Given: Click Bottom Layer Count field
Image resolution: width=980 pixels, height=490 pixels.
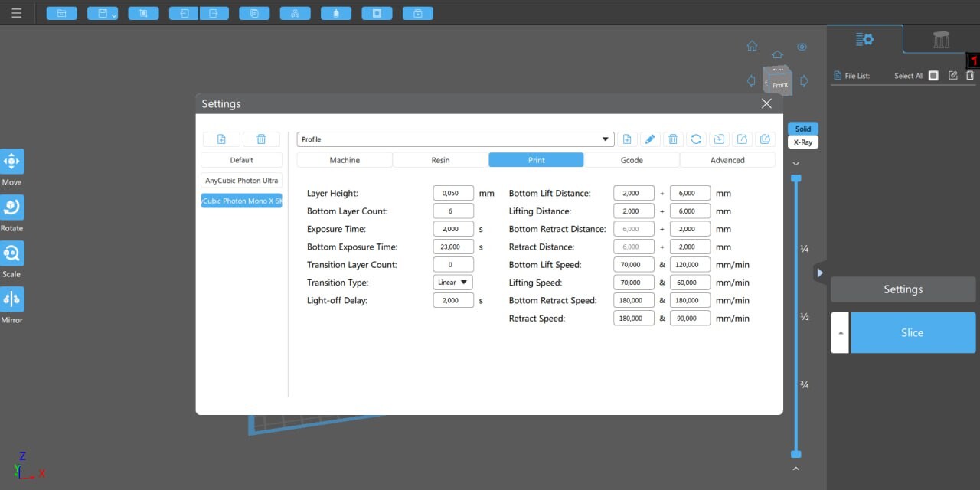Looking at the screenshot, I should click(453, 211).
